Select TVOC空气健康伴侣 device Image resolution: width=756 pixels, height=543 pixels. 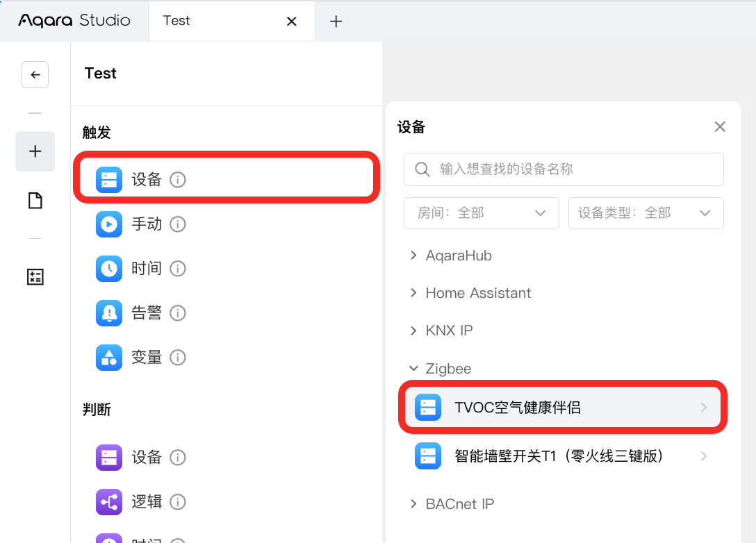pyautogui.click(x=563, y=407)
